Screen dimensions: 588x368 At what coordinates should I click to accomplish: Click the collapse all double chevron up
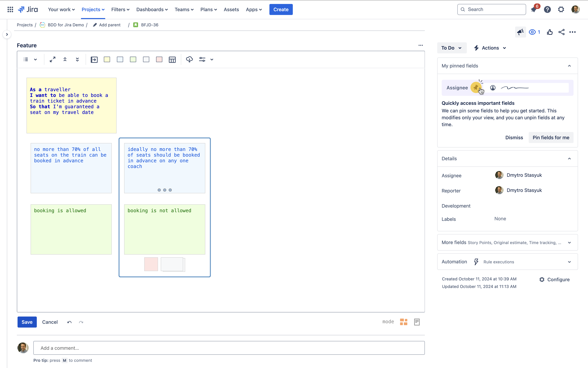[x=65, y=59]
